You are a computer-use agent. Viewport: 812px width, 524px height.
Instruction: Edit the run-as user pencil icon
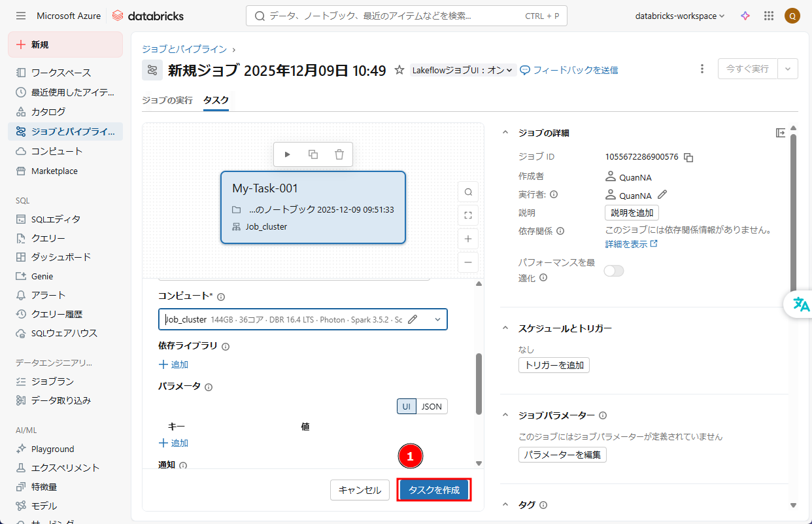(662, 194)
